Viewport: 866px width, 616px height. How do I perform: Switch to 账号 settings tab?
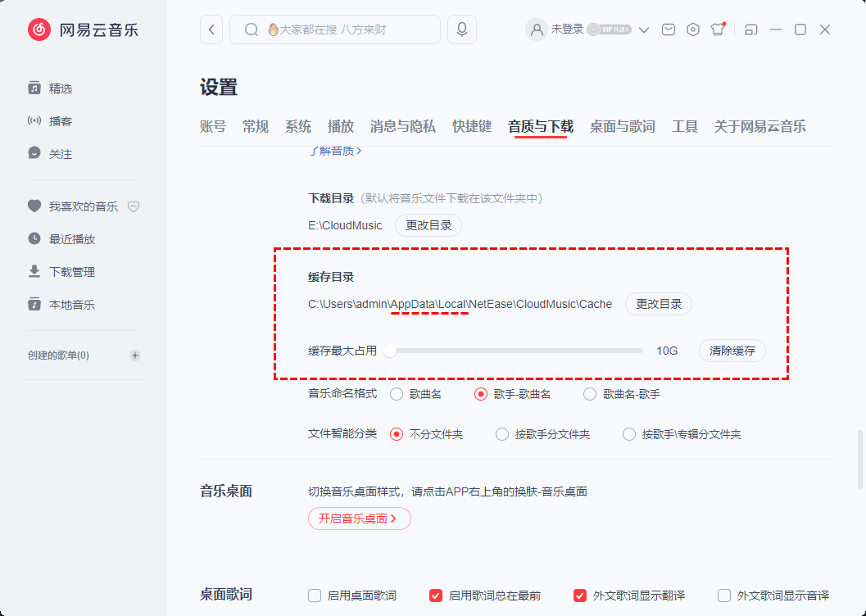213,126
